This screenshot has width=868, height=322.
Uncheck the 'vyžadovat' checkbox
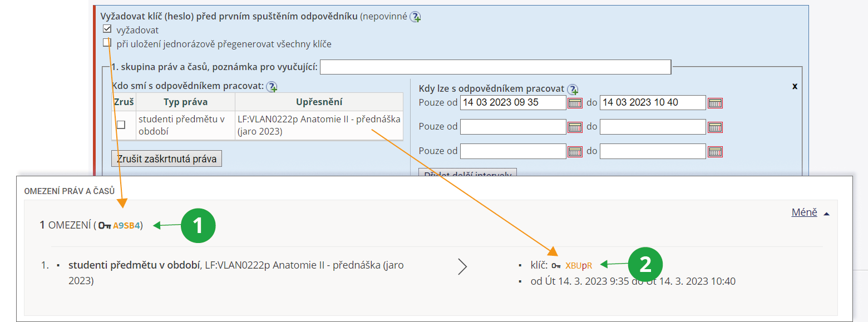pos(107,29)
